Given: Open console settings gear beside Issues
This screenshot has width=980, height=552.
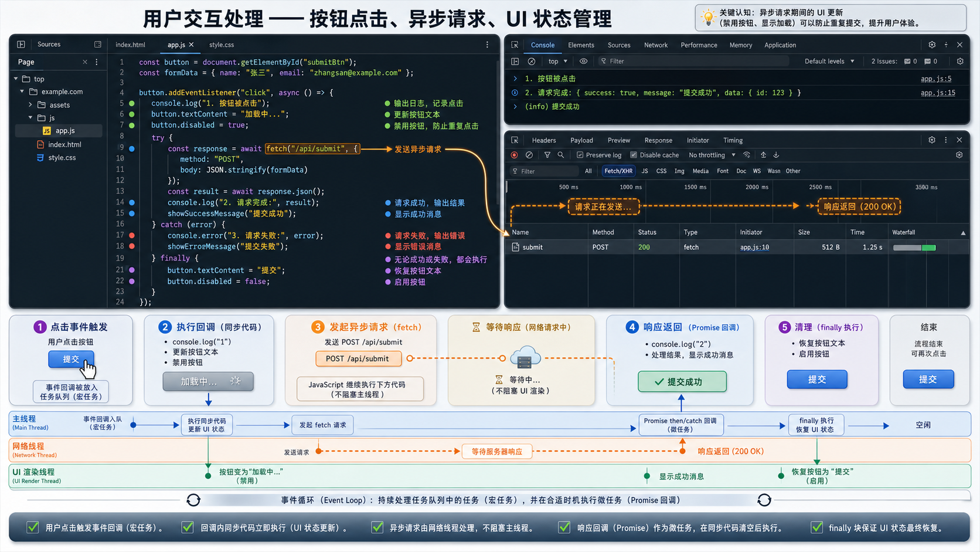Looking at the screenshot, I should (960, 61).
